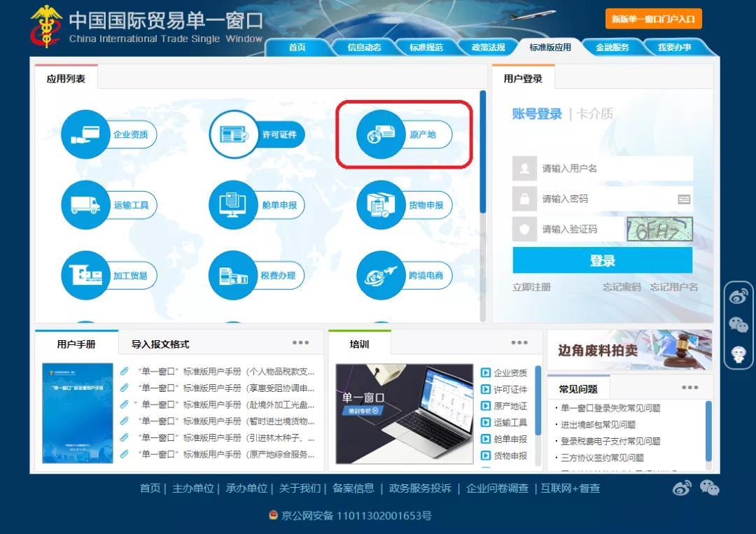Click the 新版单一窗口门户入口 button
The height and width of the screenshot is (534, 756).
pyautogui.click(x=653, y=19)
